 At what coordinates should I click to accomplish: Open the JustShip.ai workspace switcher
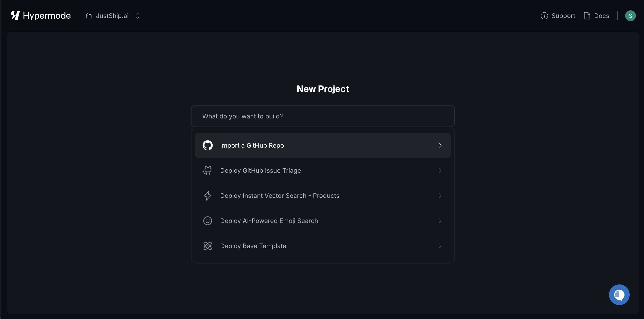pyautogui.click(x=137, y=15)
